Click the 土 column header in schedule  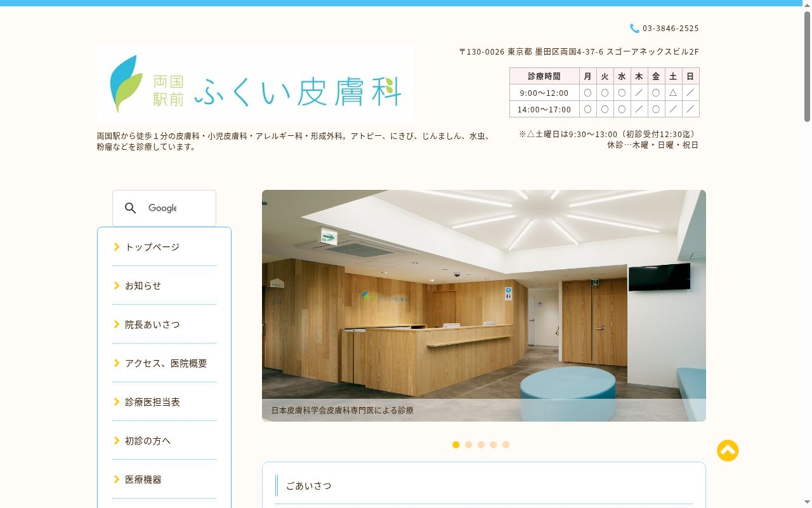673,76
